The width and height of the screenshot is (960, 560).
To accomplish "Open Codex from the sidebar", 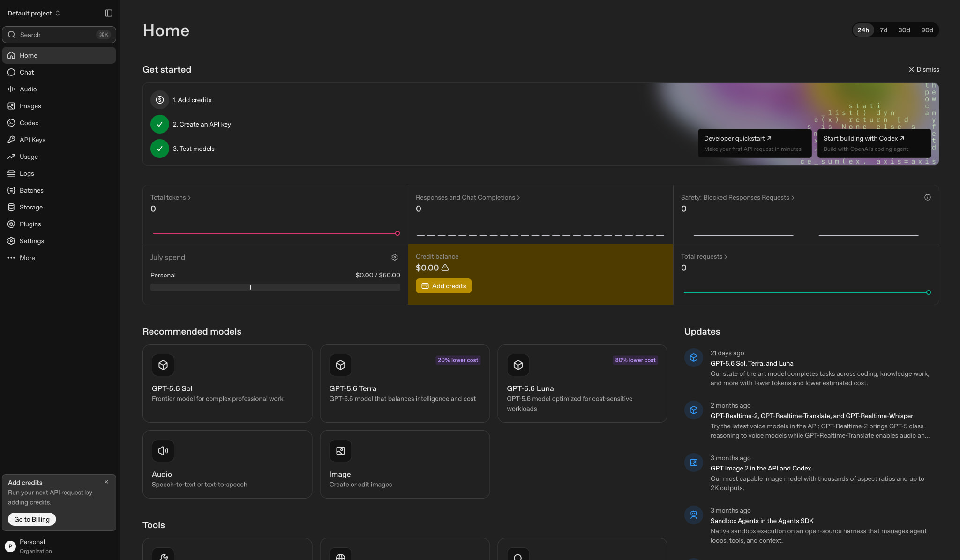I will (59, 123).
